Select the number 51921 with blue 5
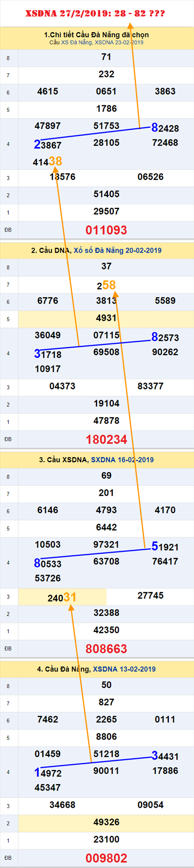The image size is (194, 868). (165, 547)
